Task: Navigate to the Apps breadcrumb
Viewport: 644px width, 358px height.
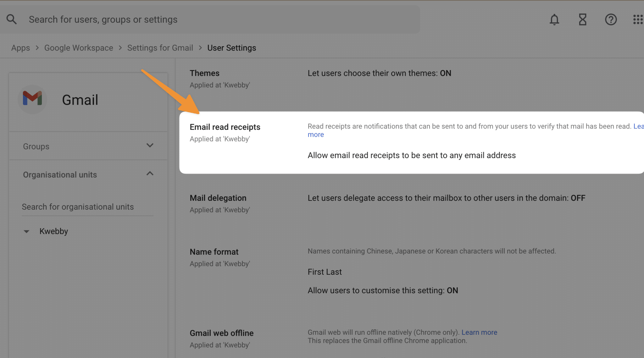Action: pos(20,47)
